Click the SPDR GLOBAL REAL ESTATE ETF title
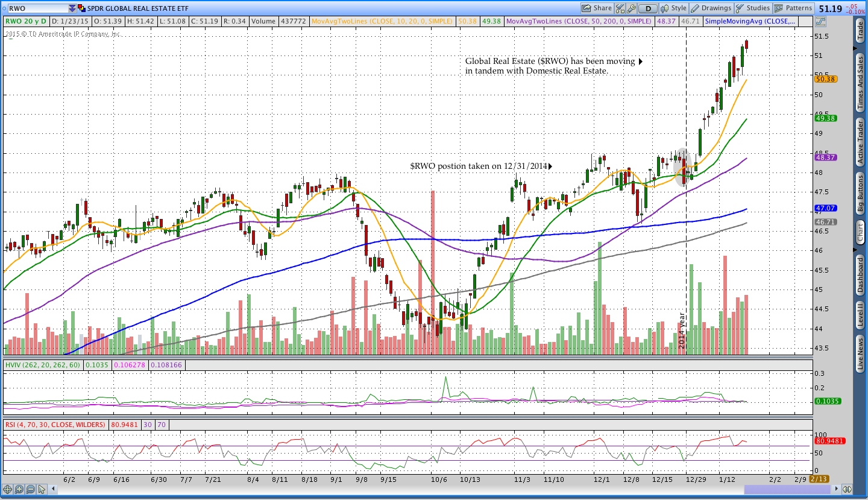This screenshot has width=868, height=500. click(x=137, y=8)
